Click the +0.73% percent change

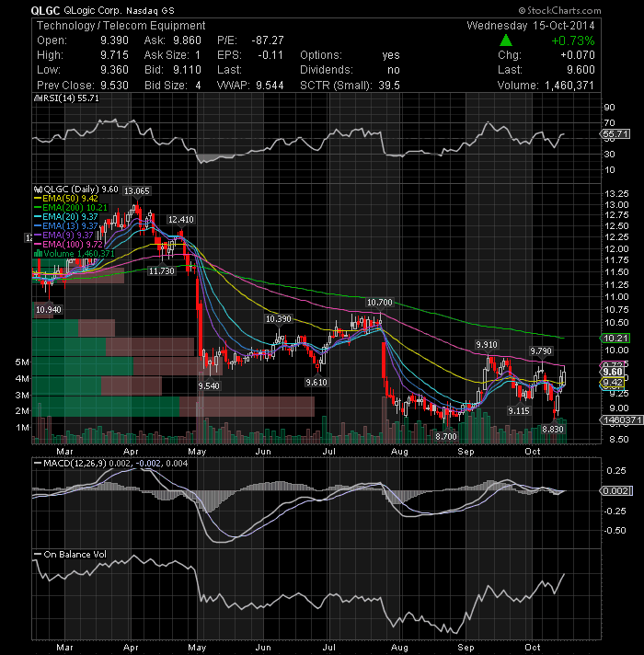pyautogui.click(x=573, y=40)
